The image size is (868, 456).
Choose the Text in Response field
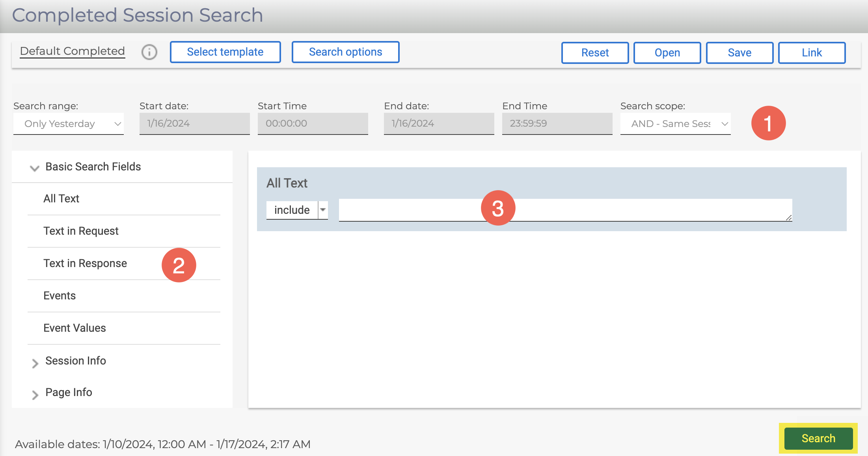(85, 264)
